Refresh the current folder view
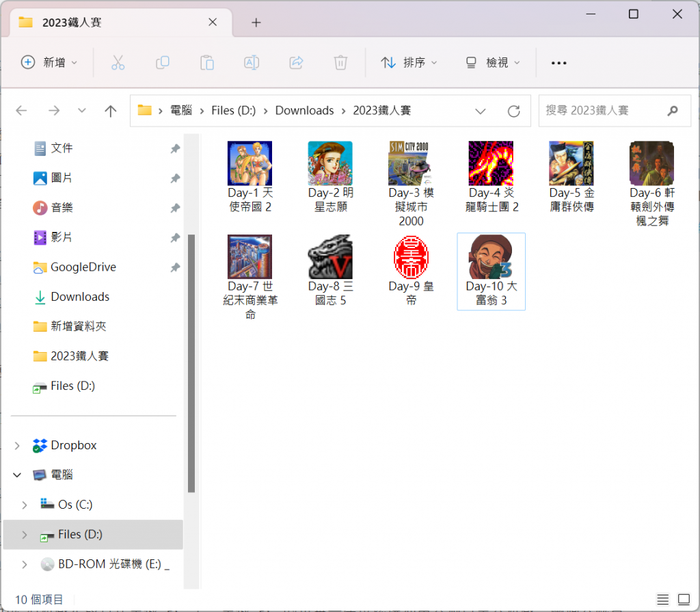This screenshot has width=700, height=612. pyautogui.click(x=514, y=111)
